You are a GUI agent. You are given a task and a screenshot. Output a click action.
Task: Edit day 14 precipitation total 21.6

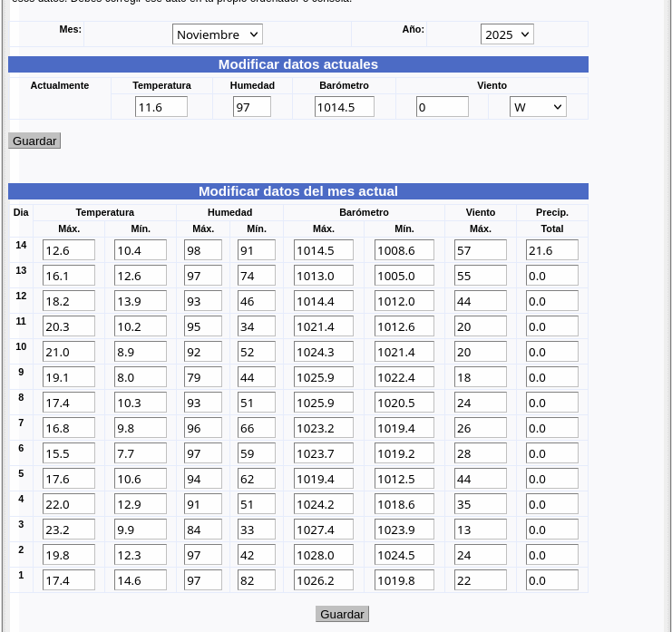click(x=552, y=249)
